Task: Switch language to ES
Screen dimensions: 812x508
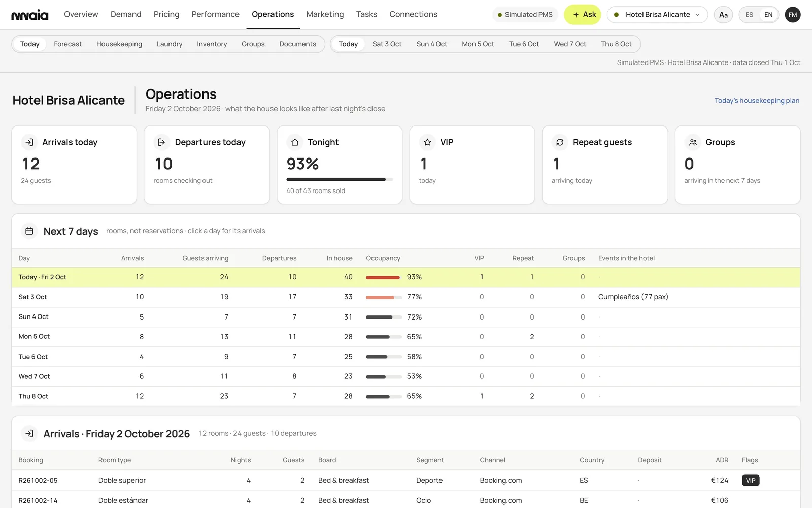Action: click(749, 15)
